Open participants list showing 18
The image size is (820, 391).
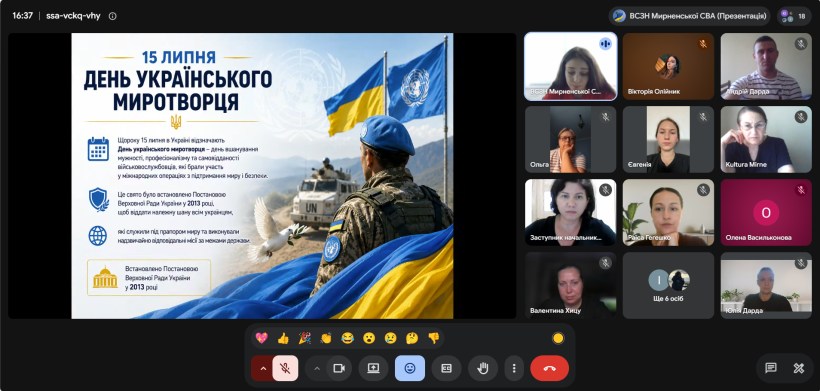794,16
